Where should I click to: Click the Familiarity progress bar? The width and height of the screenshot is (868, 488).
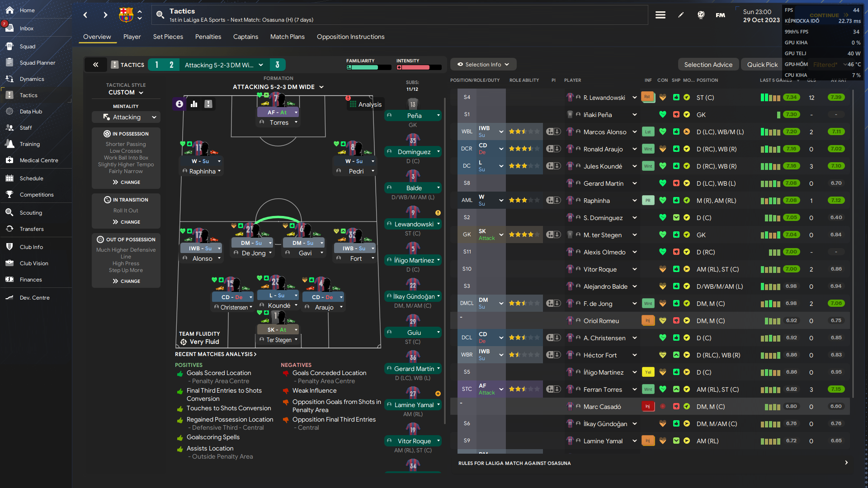tap(368, 67)
